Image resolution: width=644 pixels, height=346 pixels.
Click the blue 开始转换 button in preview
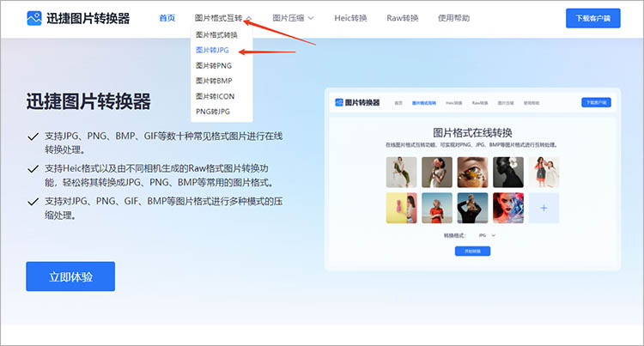(x=472, y=251)
